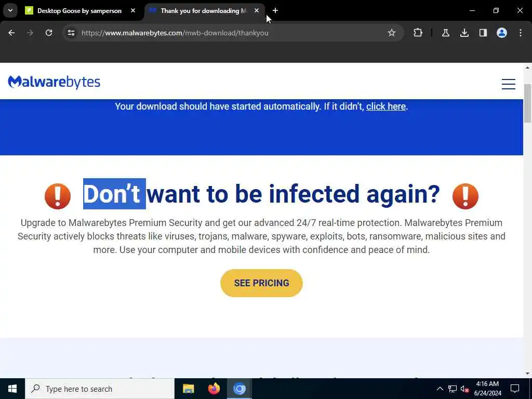Click the Malwarebytes logo
Screen dimensions: 532x399
[x=54, y=82]
